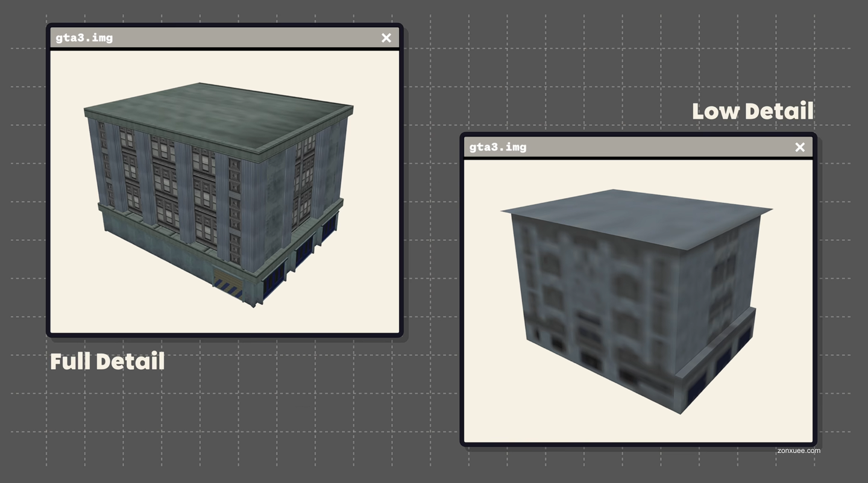Viewport: 868px width, 483px height.
Task: Select the gta3.img title in Full Detail window
Action: click(84, 37)
